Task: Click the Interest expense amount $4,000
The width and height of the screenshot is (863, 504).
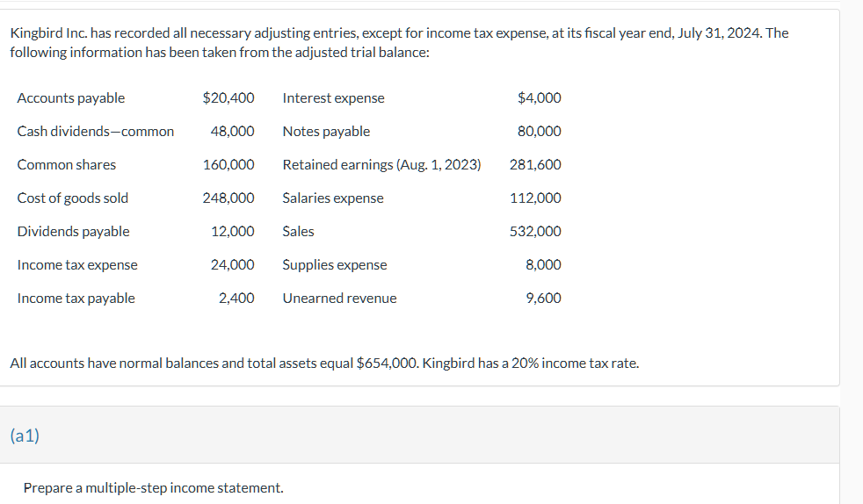Action: [x=540, y=98]
